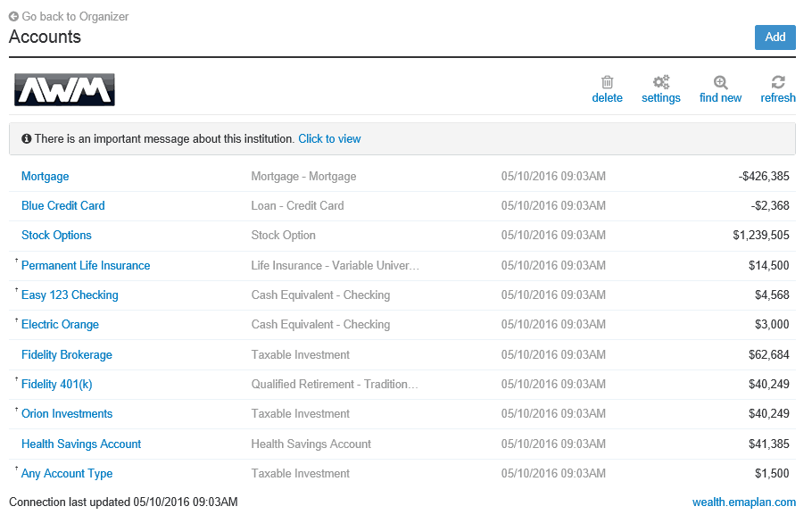The height and width of the screenshot is (523, 812).
Task: Open the Mortgage account
Action: (x=45, y=176)
